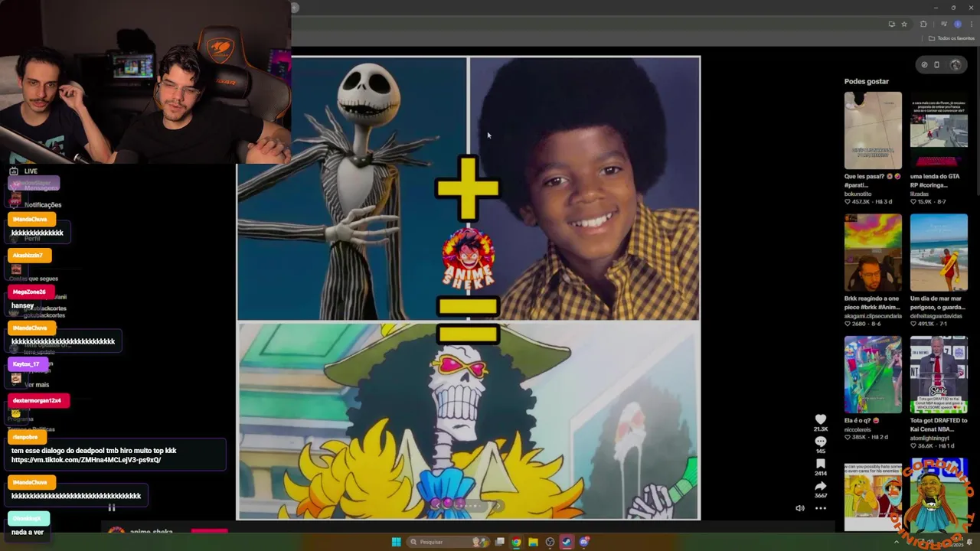This screenshot has height=551, width=980.
Task: Click the bookmark star in Chrome address bar
Action: tap(904, 24)
